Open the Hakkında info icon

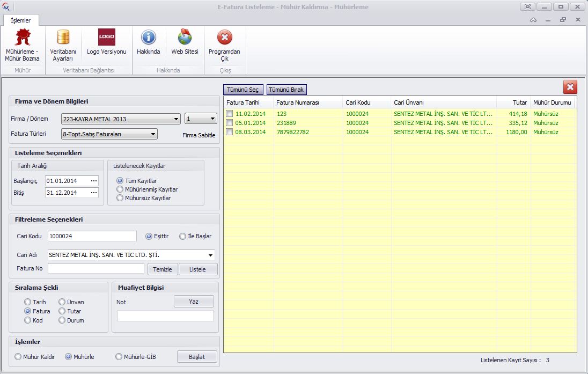(148, 38)
